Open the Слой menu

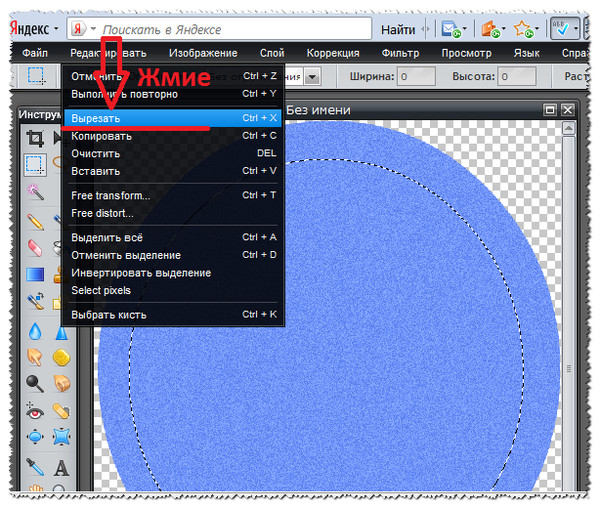272,53
